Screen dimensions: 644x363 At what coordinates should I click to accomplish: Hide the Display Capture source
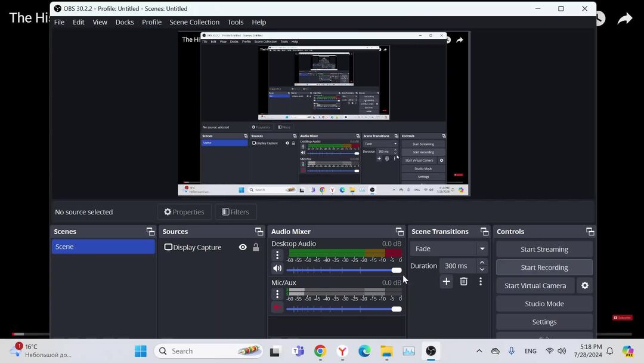click(243, 247)
